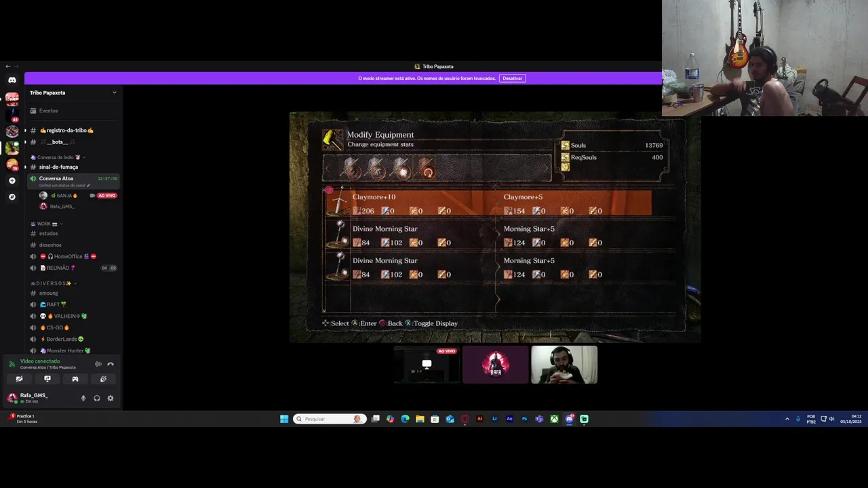Click the Discord back navigation arrow
This screenshot has height=488, width=868.
(x=7, y=66)
